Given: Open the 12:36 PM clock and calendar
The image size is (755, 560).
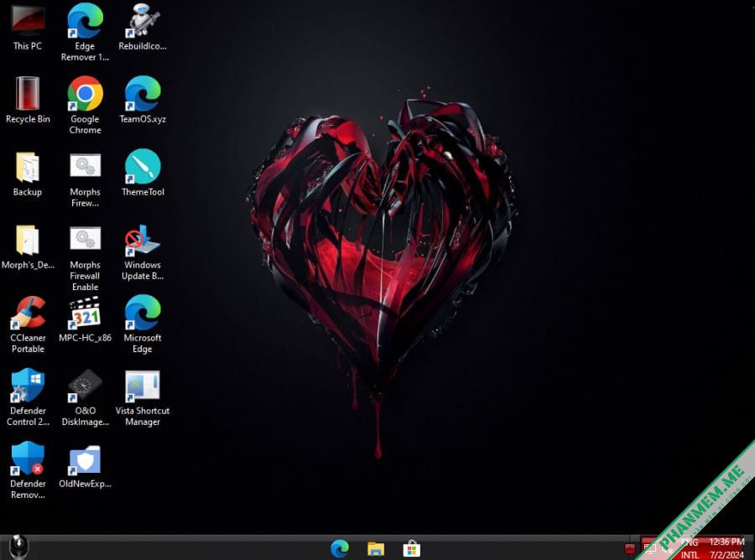Looking at the screenshot, I should 726,548.
